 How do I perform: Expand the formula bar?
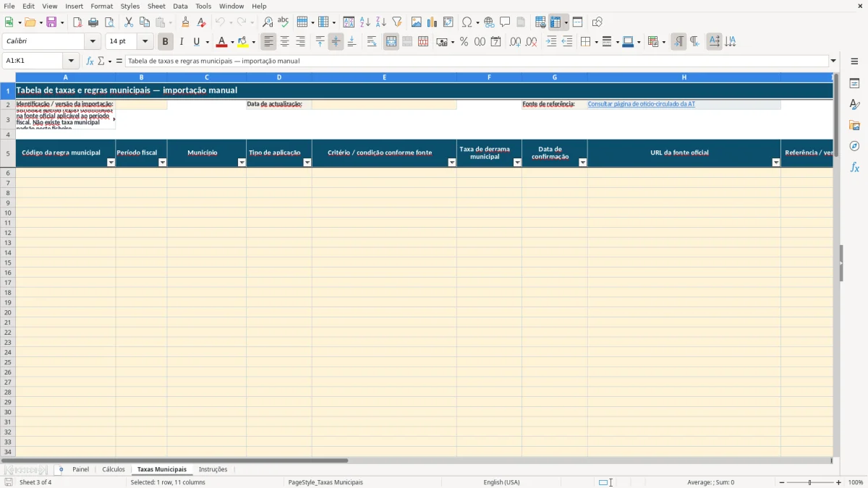[833, 61]
